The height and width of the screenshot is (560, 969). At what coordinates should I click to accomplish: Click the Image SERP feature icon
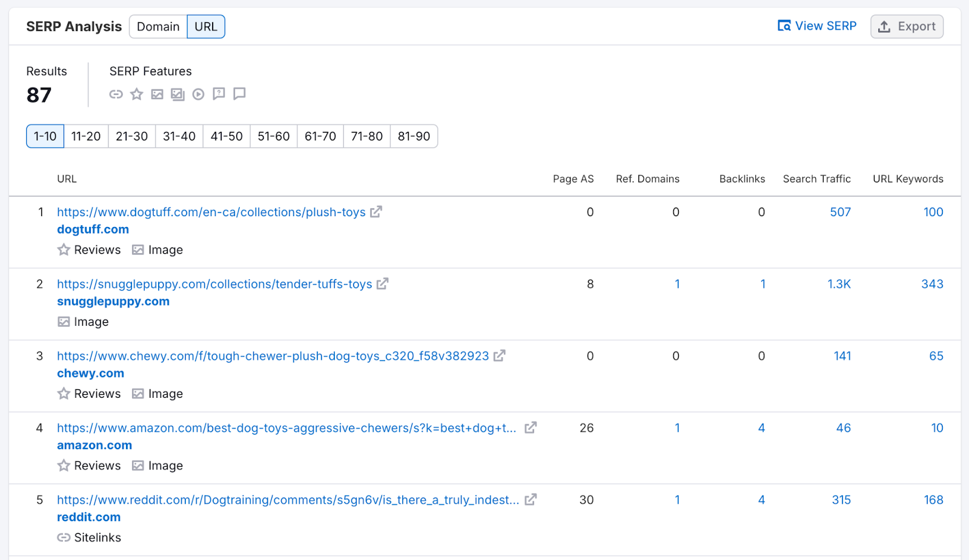[x=157, y=94]
